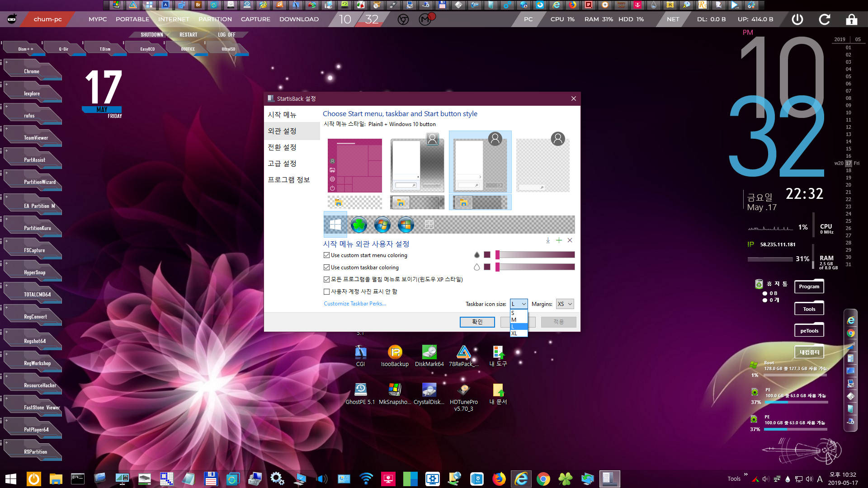The width and height of the screenshot is (868, 488).
Task: Open the Windows Start button
Action: (11, 479)
